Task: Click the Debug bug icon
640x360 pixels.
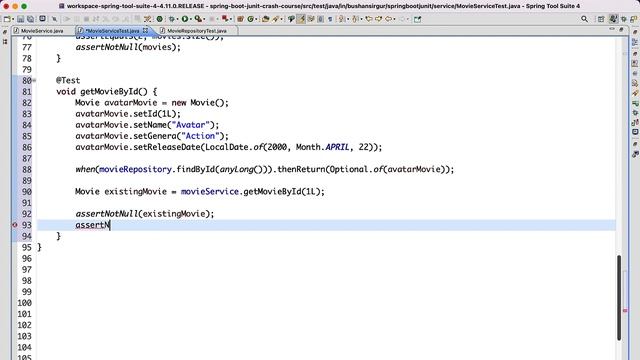Action: [172, 19]
